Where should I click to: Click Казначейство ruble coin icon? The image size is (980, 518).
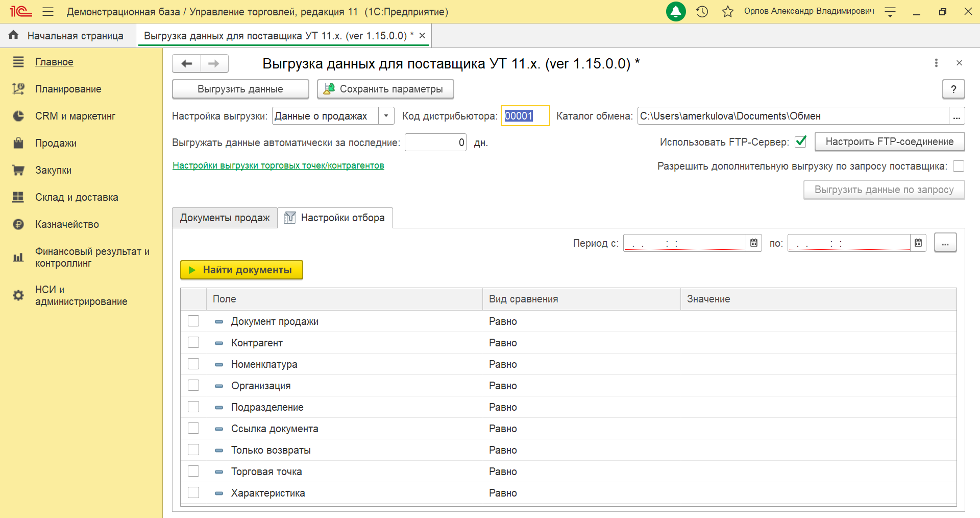point(18,224)
